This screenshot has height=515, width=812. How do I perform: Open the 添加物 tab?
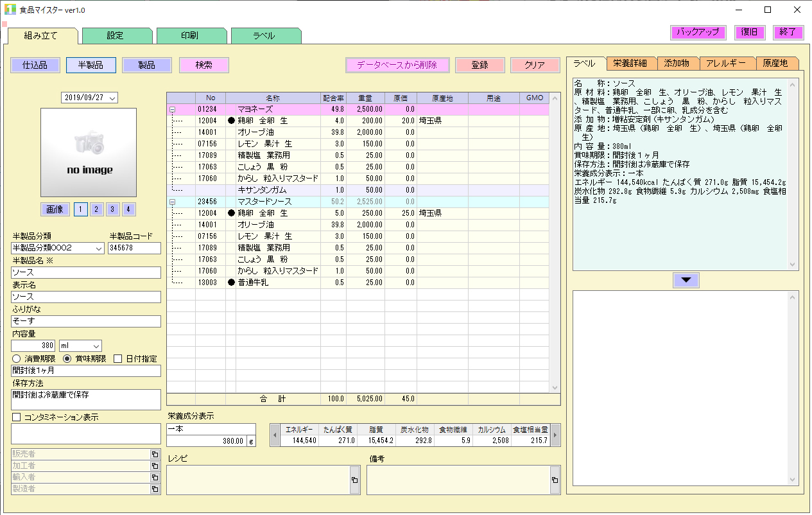(677, 63)
